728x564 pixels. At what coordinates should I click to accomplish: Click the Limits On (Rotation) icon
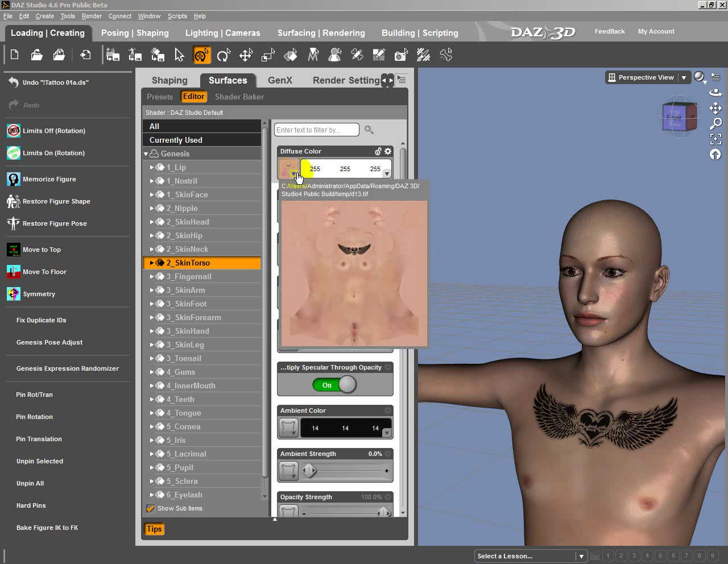pyautogui.click(x=14, y=153)
